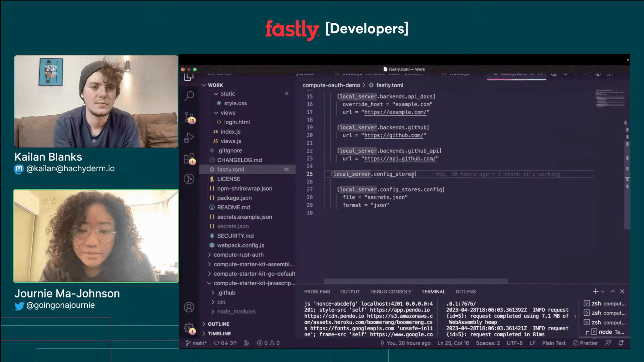This screenshot has width=644, height=362.
Task: Click fastly.toml breadcrumb item
Action: [386, 85]
